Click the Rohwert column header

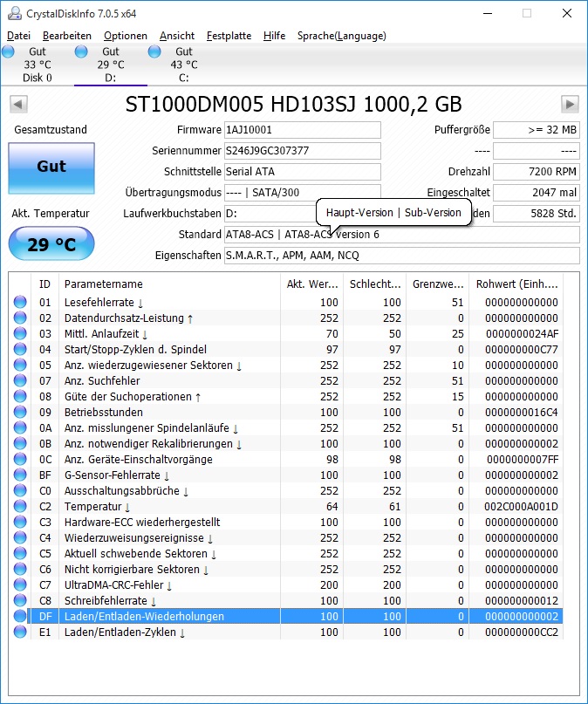click(516, 284)
